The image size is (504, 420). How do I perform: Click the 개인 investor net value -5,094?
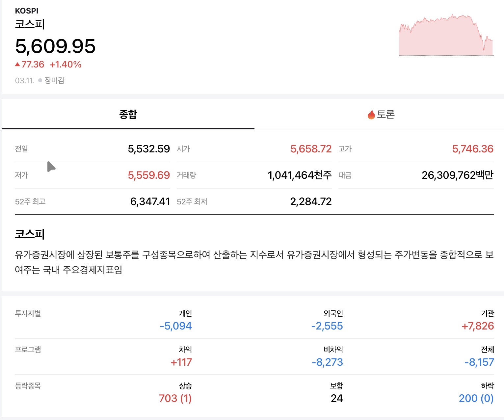click(176, 326)
